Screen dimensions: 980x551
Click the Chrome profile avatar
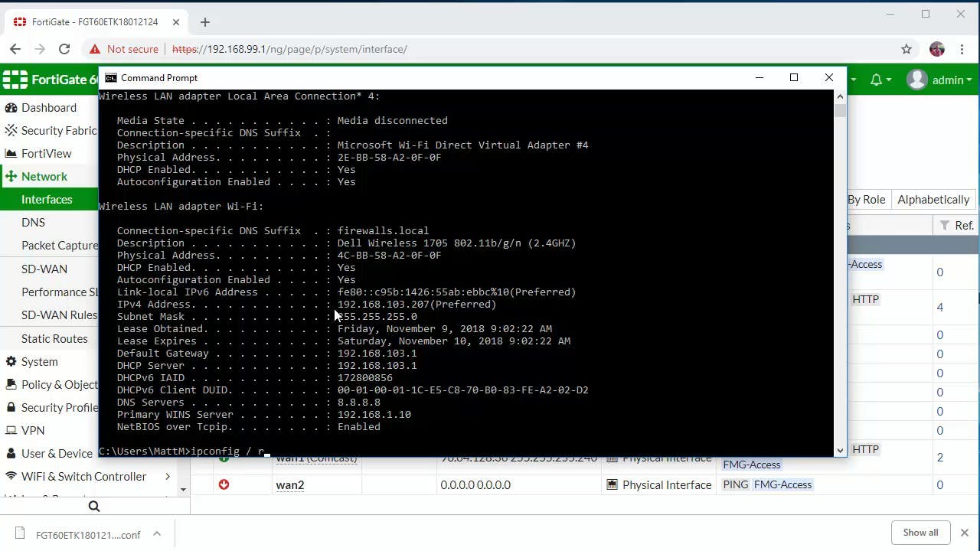tap(936, 49)
